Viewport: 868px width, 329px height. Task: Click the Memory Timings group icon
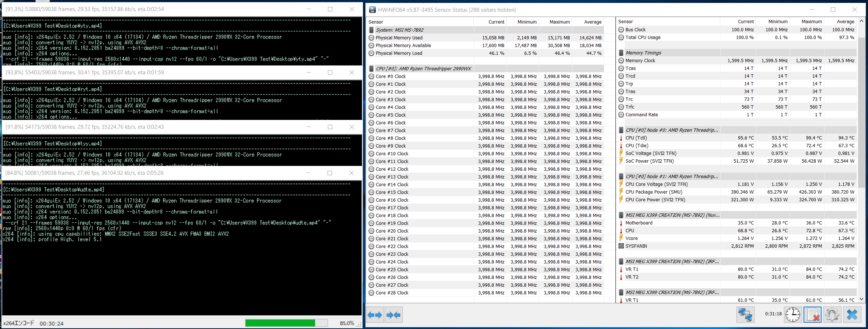tap(621, 53)
